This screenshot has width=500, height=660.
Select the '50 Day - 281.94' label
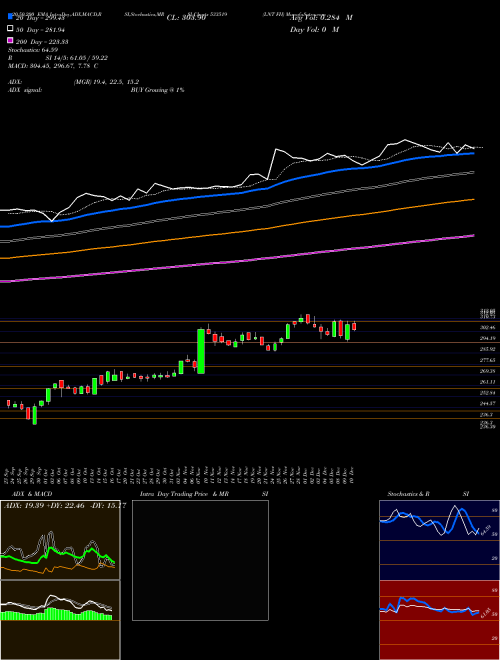pyautogui.click(x=40, y=30)
